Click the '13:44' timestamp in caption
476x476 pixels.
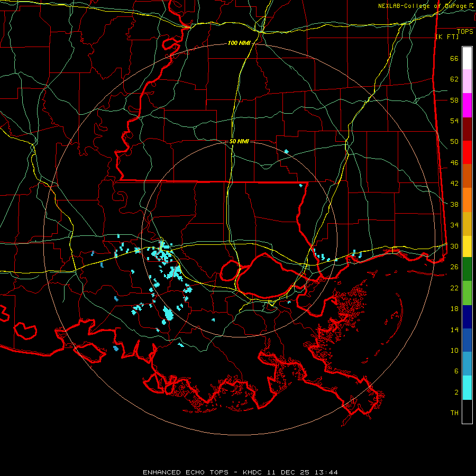[326, 472]
